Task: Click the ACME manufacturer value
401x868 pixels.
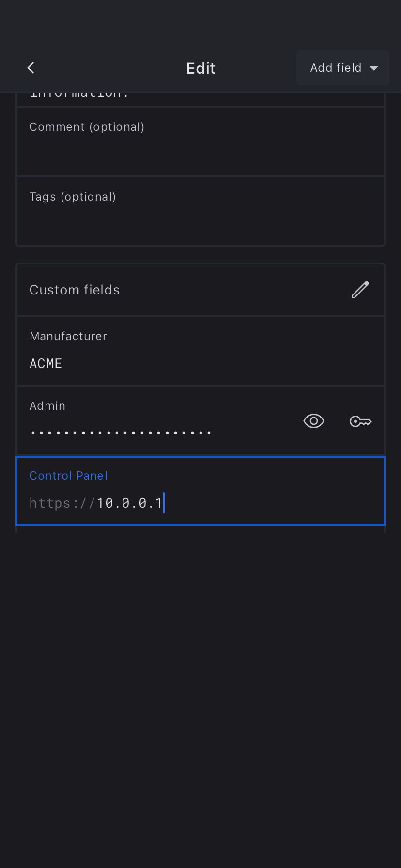Action: 46,364
